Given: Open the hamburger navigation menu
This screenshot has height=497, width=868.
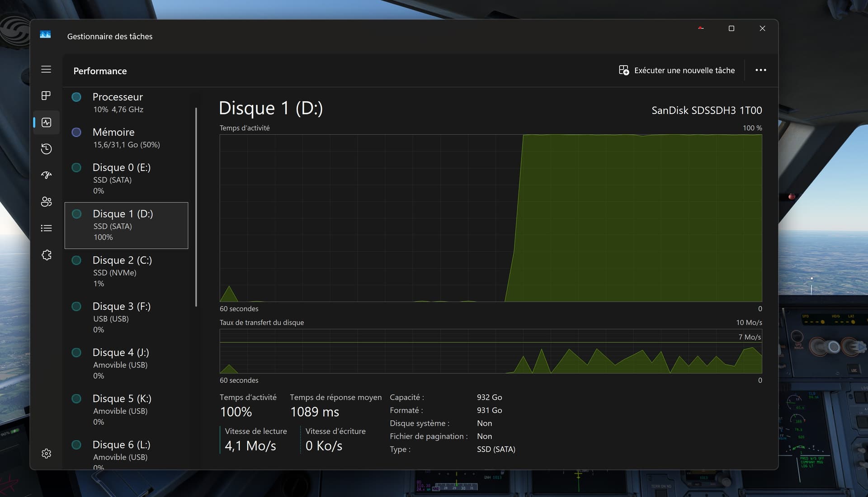Looking at the screenshot, I should 46,69.
